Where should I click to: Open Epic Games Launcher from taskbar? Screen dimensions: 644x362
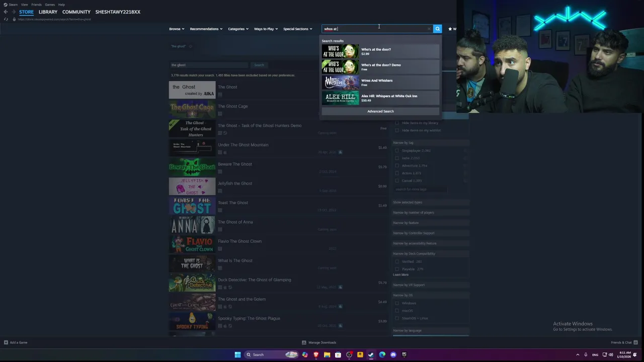coord(404,354)
